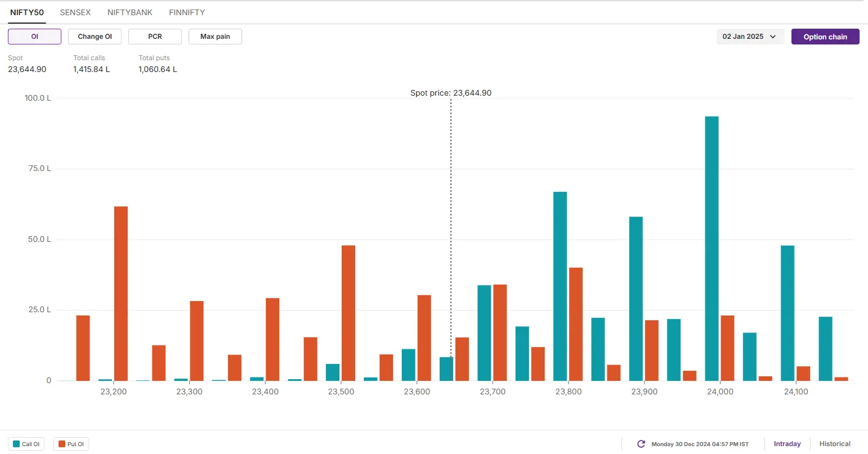Open the 02 Jan 2025 expiry dropdown
This screenshot has height=454, width=868.
tap(750, 37)
